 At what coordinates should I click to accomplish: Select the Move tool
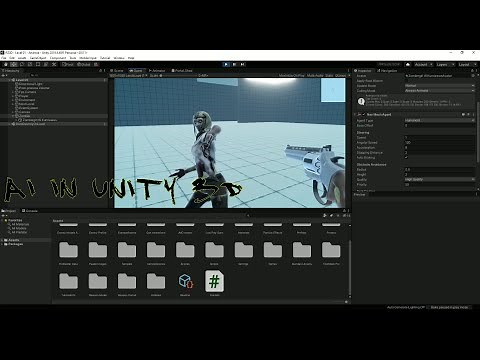(14, 64)
